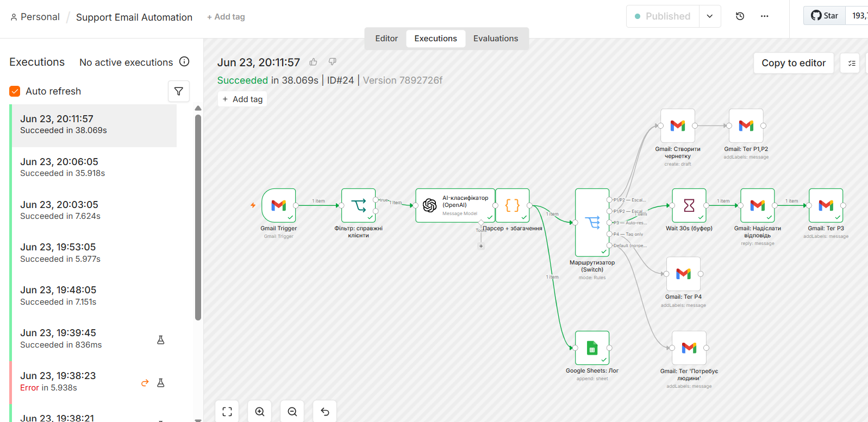Open the 'Gmail: Тег Потребує людини' node
The image size is (868, 422).
pyautogui.click(x=689, y=348)
